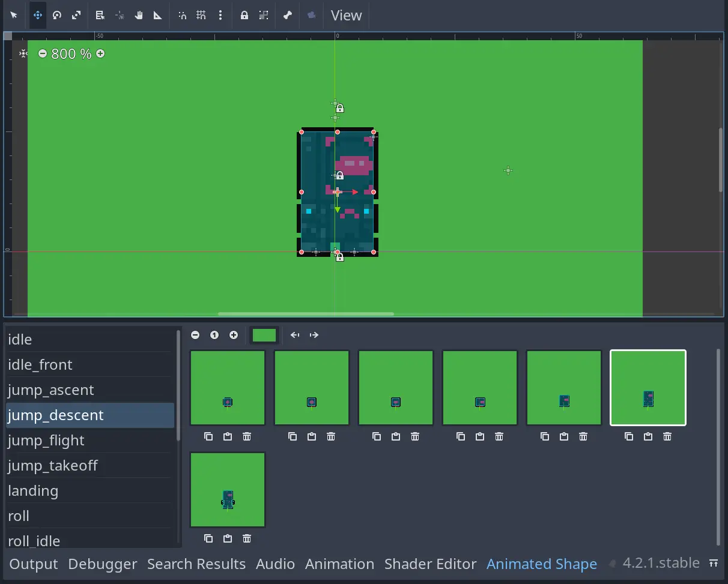Viewport: 728px width, 584px height.
Task: Zoom in on the canvas viewport
Action: click(100, 53)
